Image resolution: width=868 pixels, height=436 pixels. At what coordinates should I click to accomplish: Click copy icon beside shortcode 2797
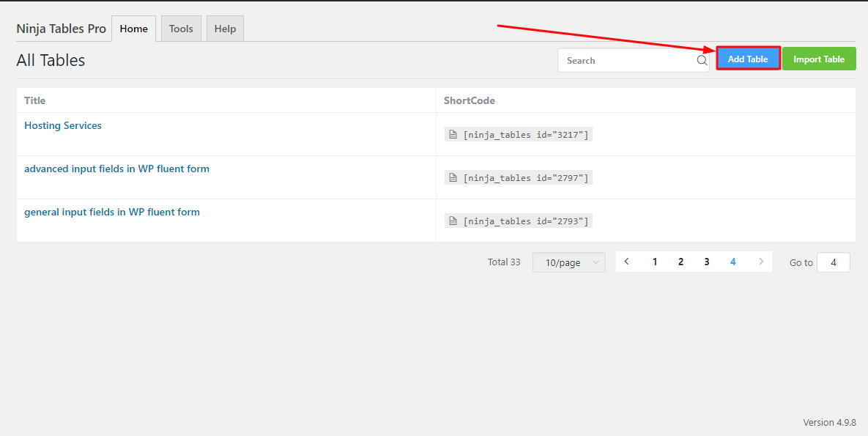click(453, 178)
